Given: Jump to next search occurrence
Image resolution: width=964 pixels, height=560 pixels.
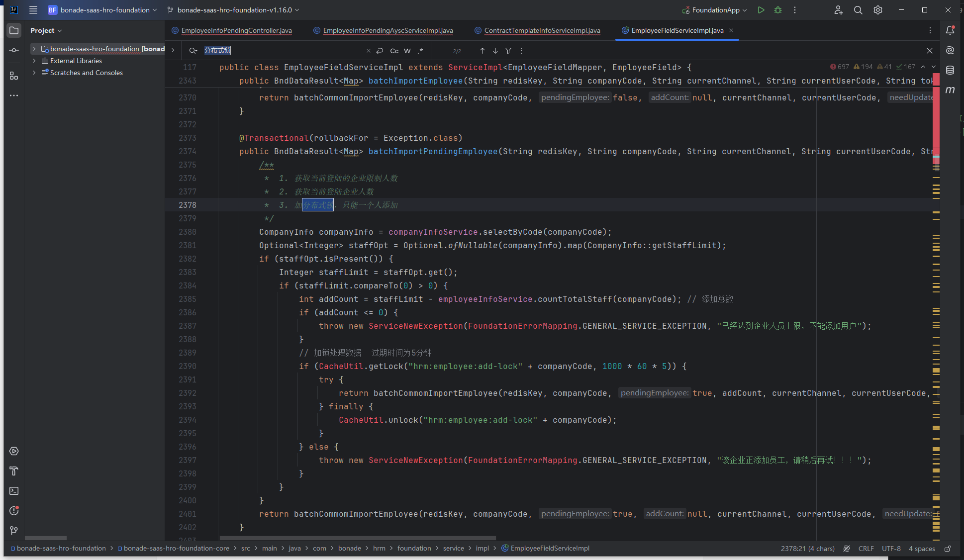Looking at the screenshot, I should [495, 51].
